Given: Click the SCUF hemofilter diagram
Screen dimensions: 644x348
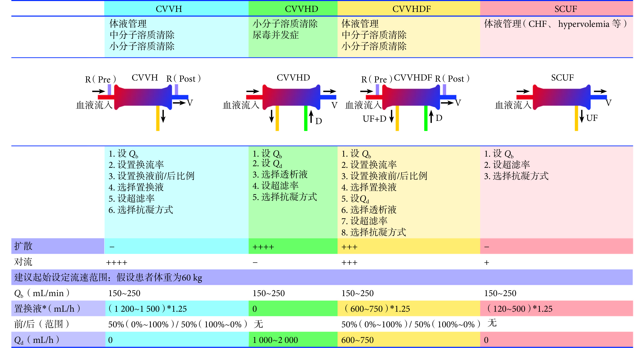Looking at the screenshot, I should coord(562,97).
